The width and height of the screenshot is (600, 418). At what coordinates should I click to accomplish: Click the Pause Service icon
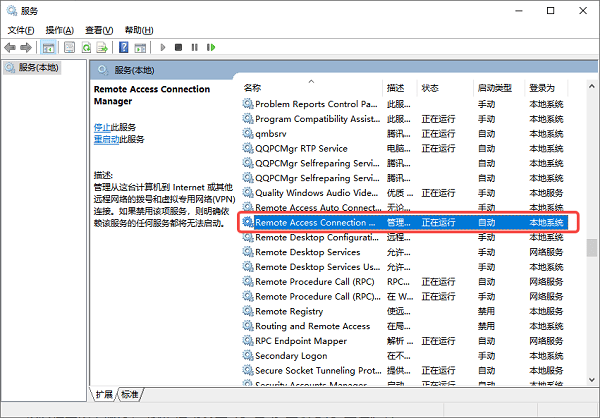[x=194, y=47]
